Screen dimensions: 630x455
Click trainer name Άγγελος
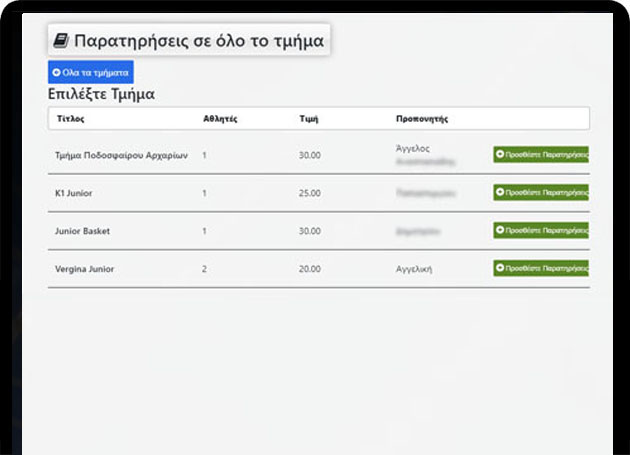(x=413, y=148)
